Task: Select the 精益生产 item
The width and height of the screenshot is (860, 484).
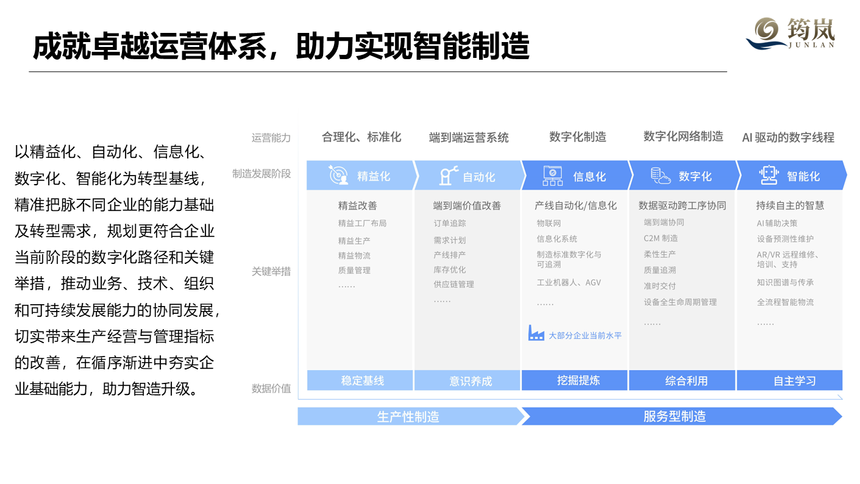Action: pyautogui.click(x=354, y=241)
